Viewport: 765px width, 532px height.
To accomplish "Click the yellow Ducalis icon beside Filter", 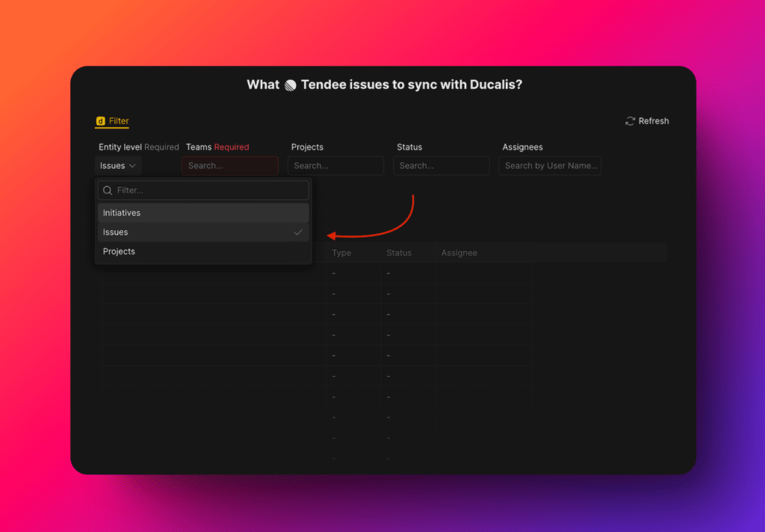I will pyautogui.click(x=100, y=121).
